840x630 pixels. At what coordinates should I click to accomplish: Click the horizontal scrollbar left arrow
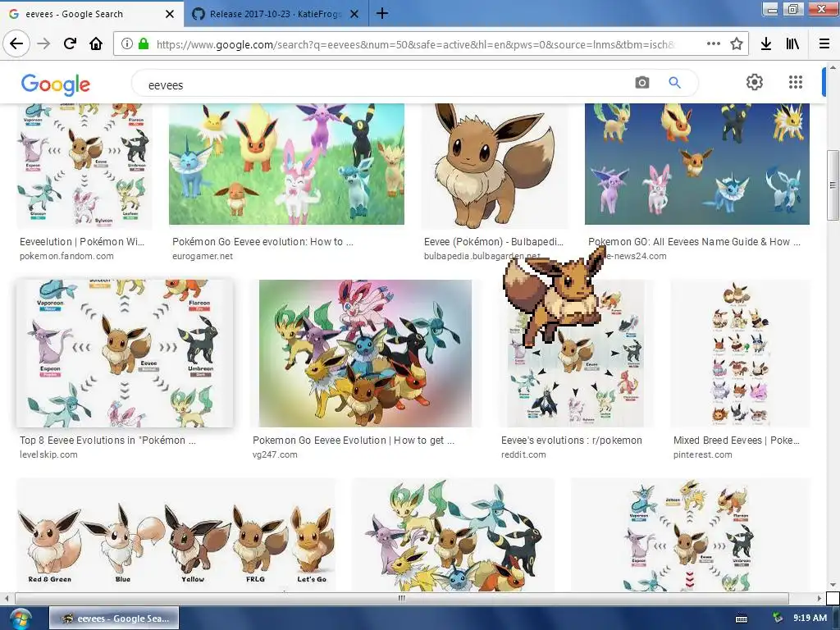pos(7,598)
